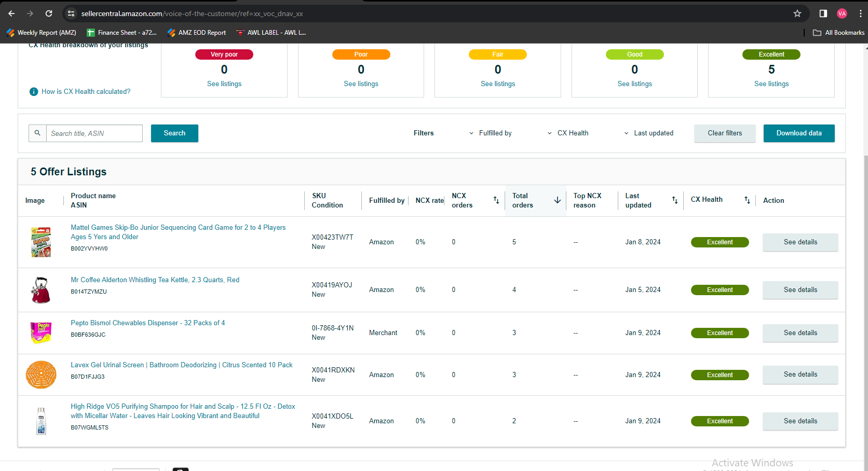
Task: See details for Mr Coffee kettle listing
Action: point(800,290)
